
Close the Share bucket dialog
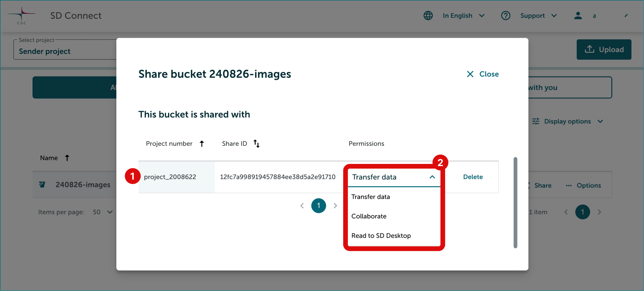click(x=483, y=74)
